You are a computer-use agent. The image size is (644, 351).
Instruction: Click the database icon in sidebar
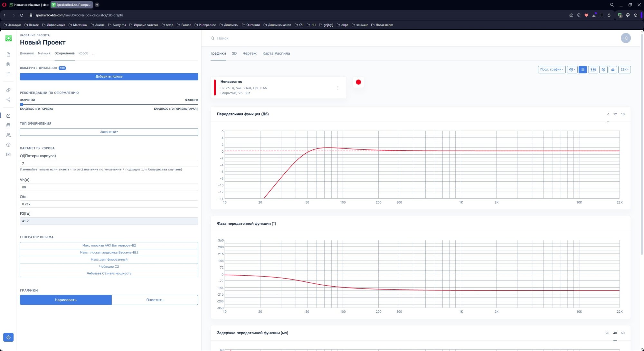[x=8, y=125]
